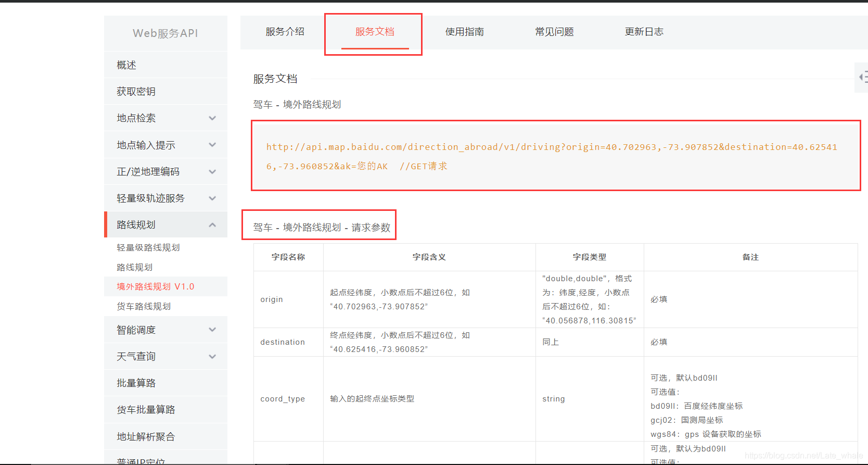Click the 字段含义 column header

[x=429, y=257]
